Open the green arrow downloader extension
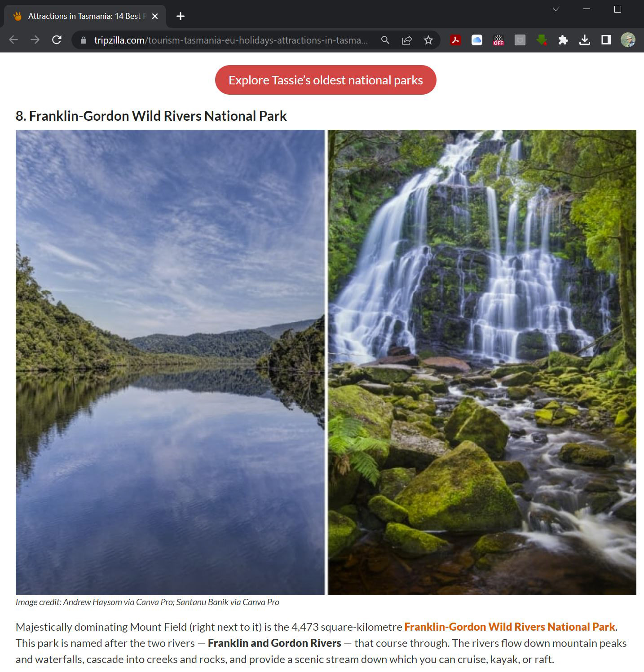The width and height of the screenshot is (644, 672). [542, 40]
